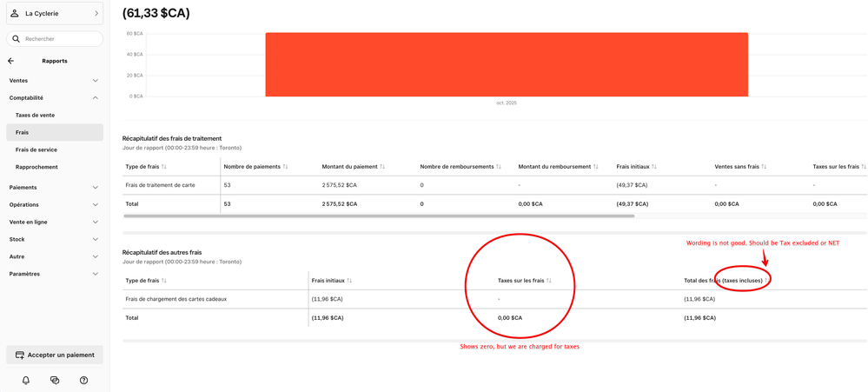Go to the Rapprochement report
Viewport: 868px width, 392px height.
pos(36,167)
